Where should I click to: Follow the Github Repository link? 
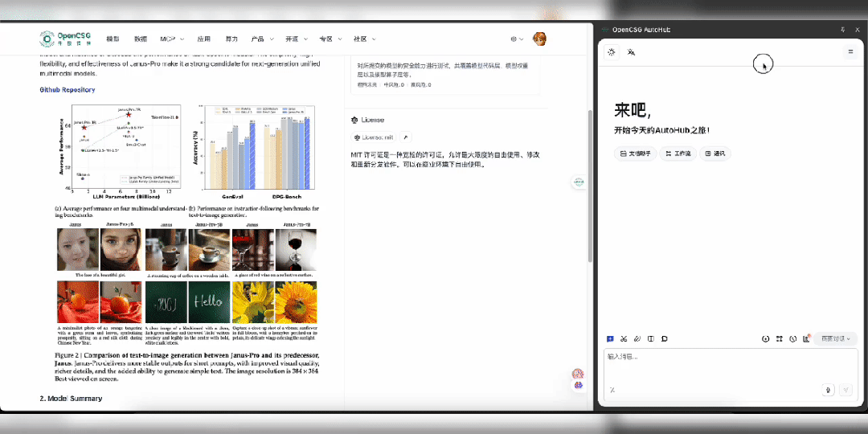click(67, 90)
